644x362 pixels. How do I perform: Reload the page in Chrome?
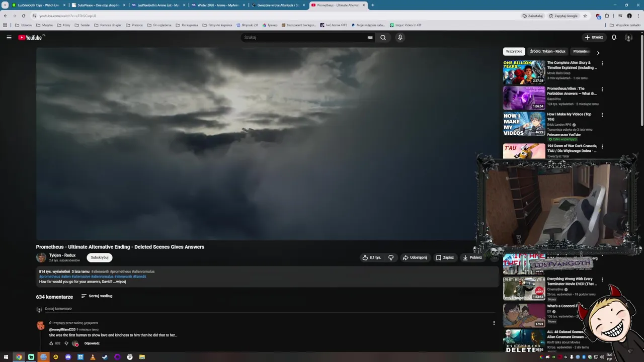(23, 16)
